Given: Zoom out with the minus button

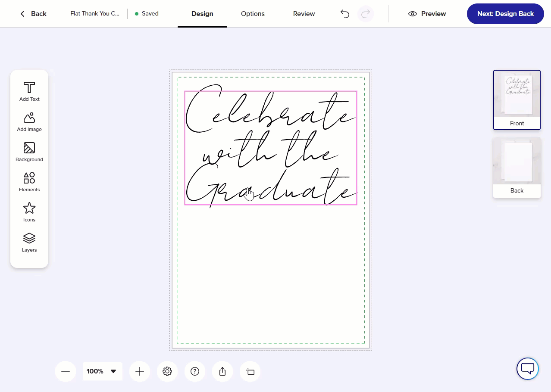Looking at the screenshot, I should point(66,371).
